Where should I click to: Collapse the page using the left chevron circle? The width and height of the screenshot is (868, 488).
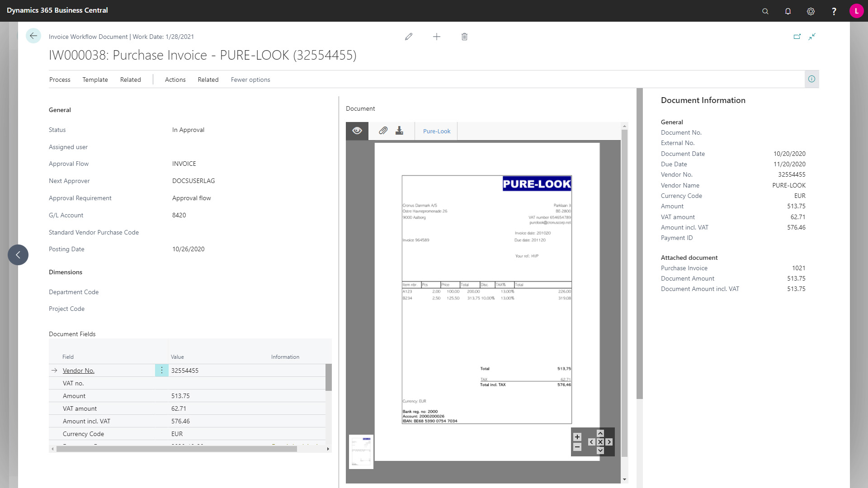pos(18,255)
